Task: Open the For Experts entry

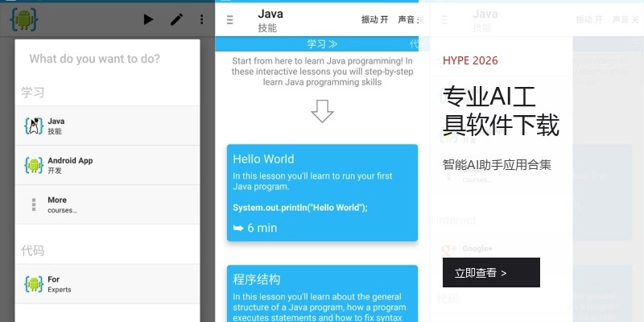Action: [x=107, y=284]
